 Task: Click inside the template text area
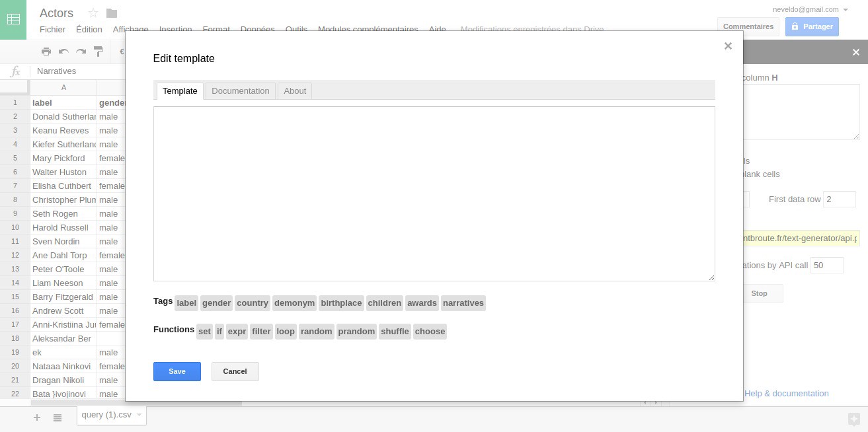click(x=434, y=194)
